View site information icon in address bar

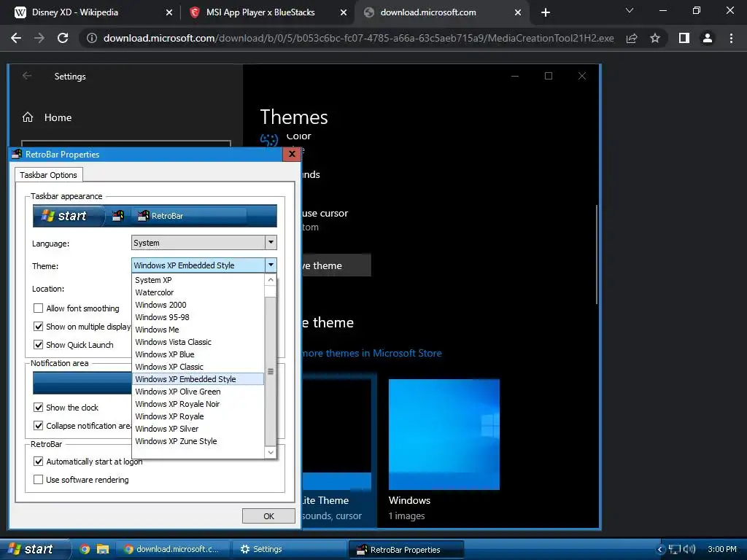click(91, 38)
